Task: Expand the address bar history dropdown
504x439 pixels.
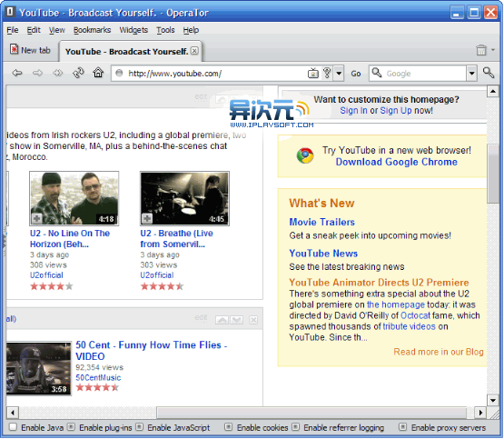Action: click(339, 74)
